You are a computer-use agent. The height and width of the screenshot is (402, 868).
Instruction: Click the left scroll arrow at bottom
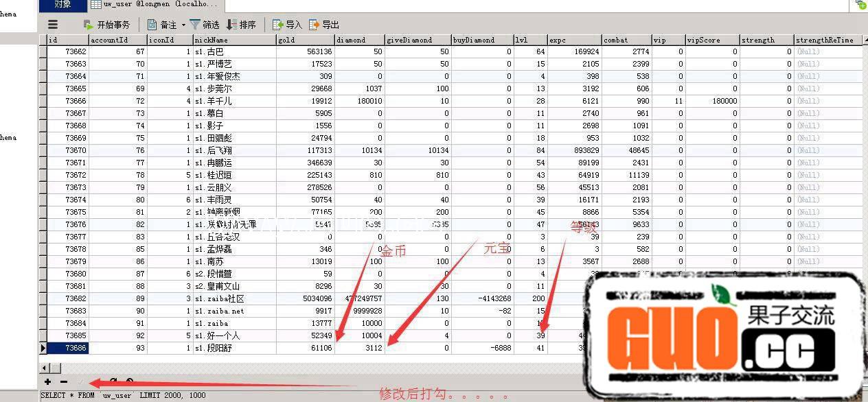(43, 368)
